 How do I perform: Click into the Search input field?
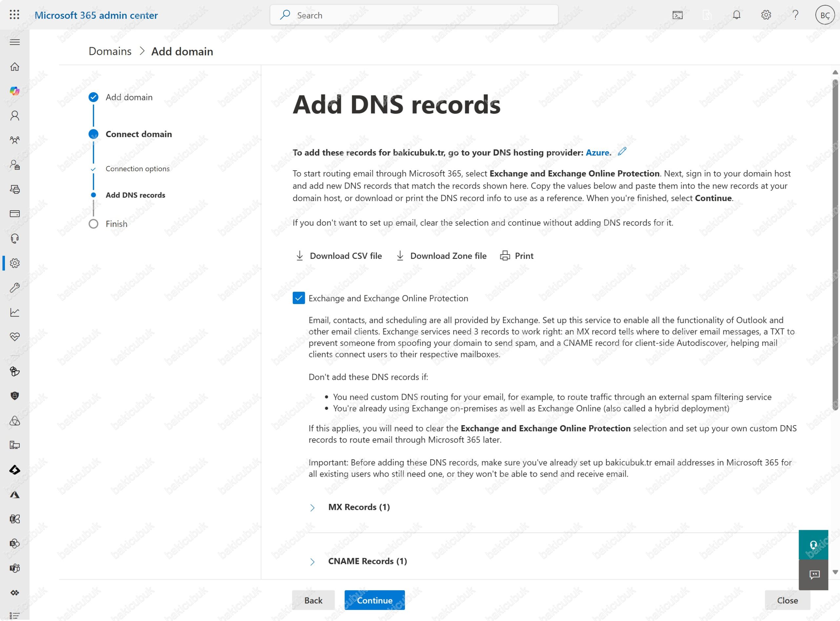pyautogui.click(x=414, y=15)
